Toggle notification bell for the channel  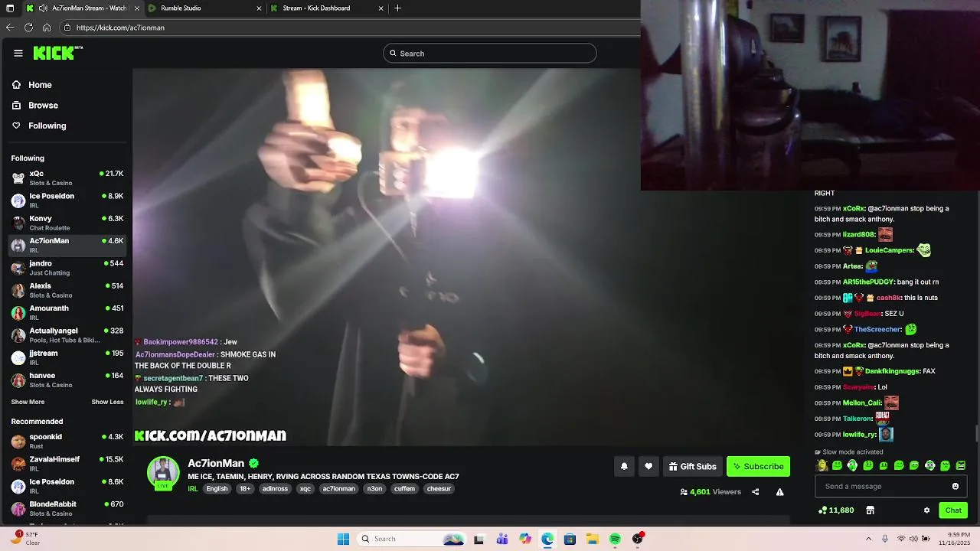(624, 466)
